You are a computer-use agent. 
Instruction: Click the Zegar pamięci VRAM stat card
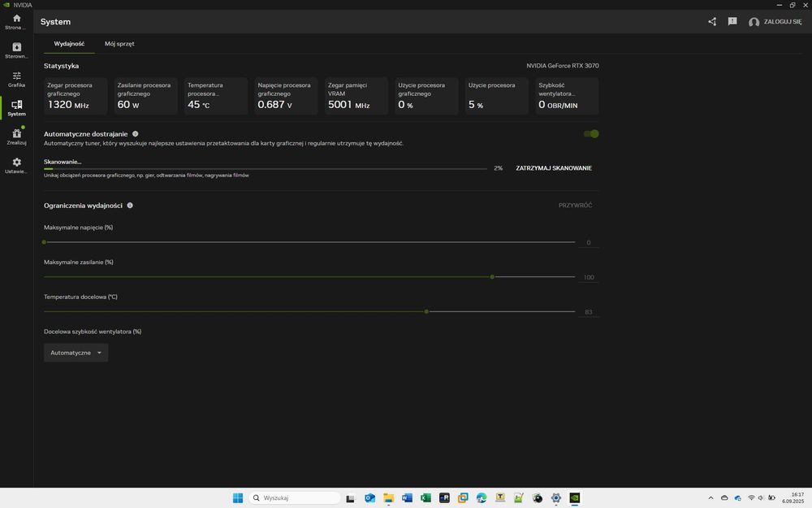coord(356,96)
